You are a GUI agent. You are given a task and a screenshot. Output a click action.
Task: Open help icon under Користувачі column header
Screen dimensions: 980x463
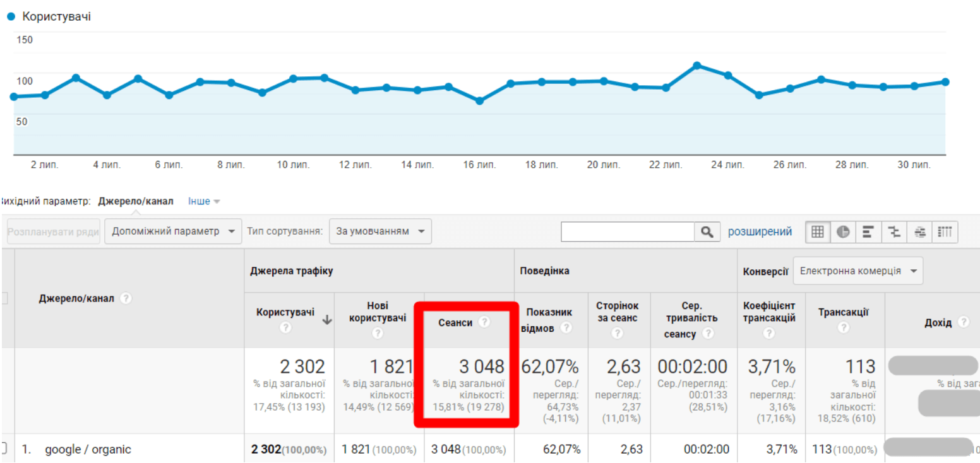(285, 328)
